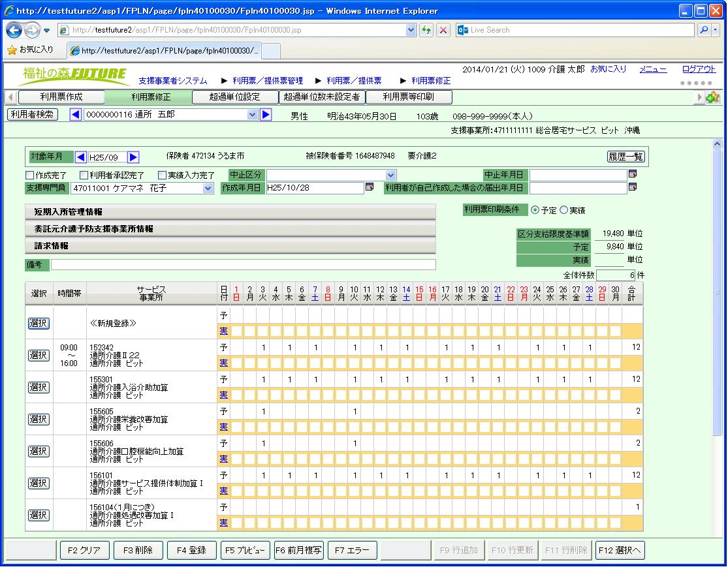Viewport: 728px width, 567px height.
Task: Click the Favorites star icon
Action: pyautogui.click(x=12, y=50)
